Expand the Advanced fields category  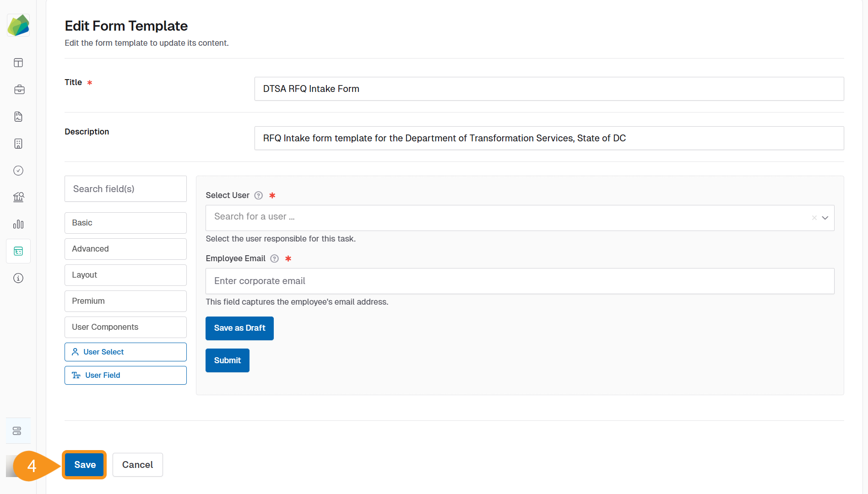125,249
